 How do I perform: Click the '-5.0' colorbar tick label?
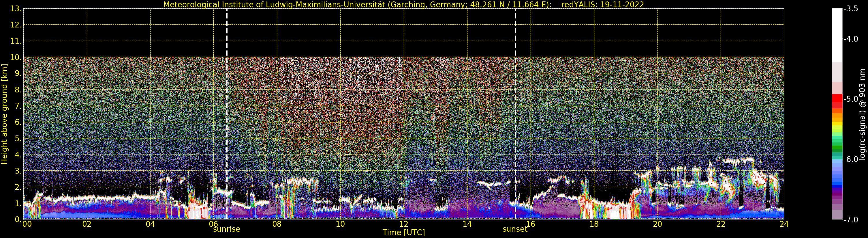851,99
